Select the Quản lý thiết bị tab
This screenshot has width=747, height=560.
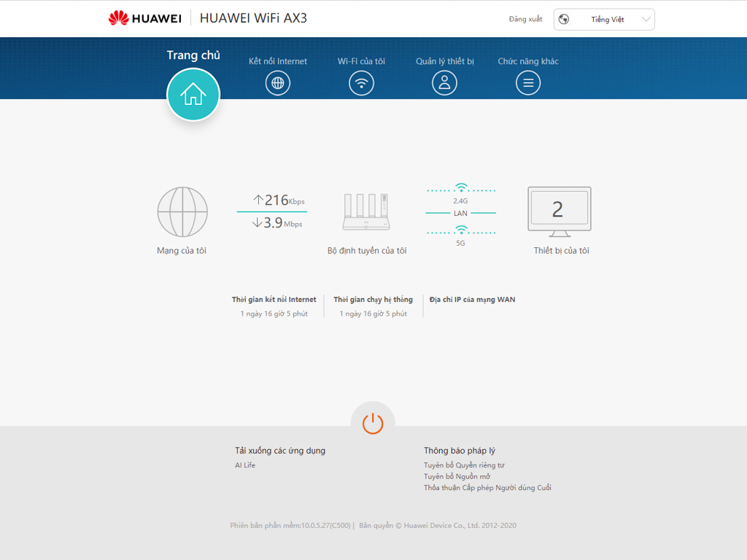coord(445,61)
